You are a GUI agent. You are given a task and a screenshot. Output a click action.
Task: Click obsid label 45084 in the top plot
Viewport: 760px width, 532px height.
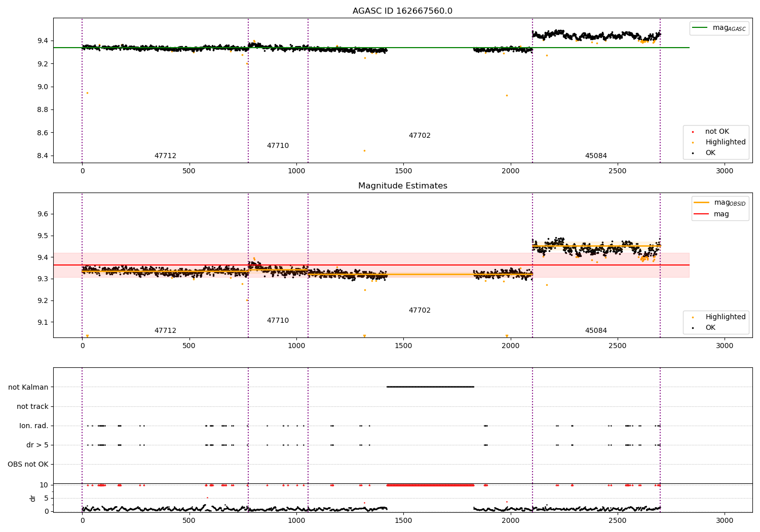pyautogui.click(x=596, y=156)
